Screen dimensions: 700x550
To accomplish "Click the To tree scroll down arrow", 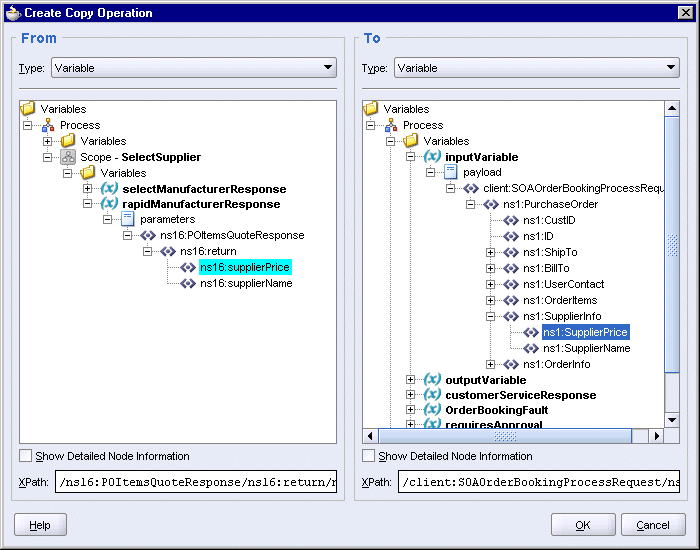I will click(672, 420).
